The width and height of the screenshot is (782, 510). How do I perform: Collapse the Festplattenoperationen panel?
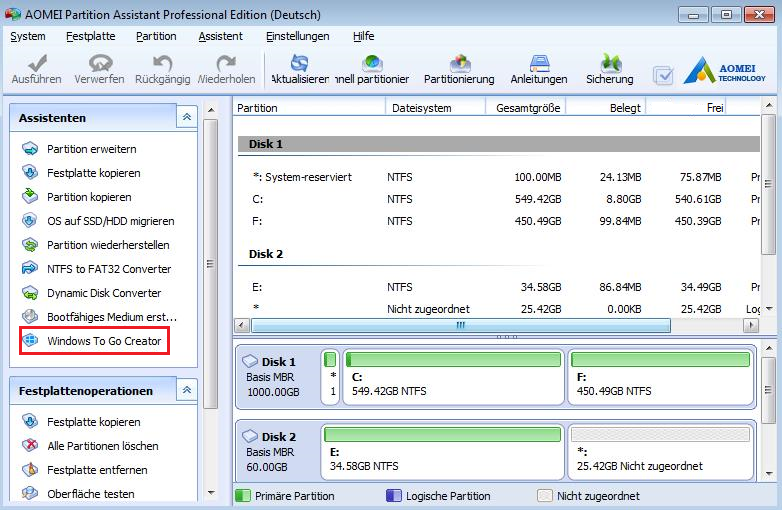click(187, 390)
